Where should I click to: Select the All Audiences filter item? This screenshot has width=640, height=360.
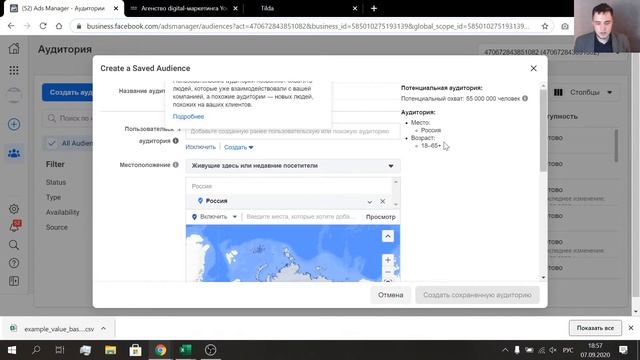69,143
